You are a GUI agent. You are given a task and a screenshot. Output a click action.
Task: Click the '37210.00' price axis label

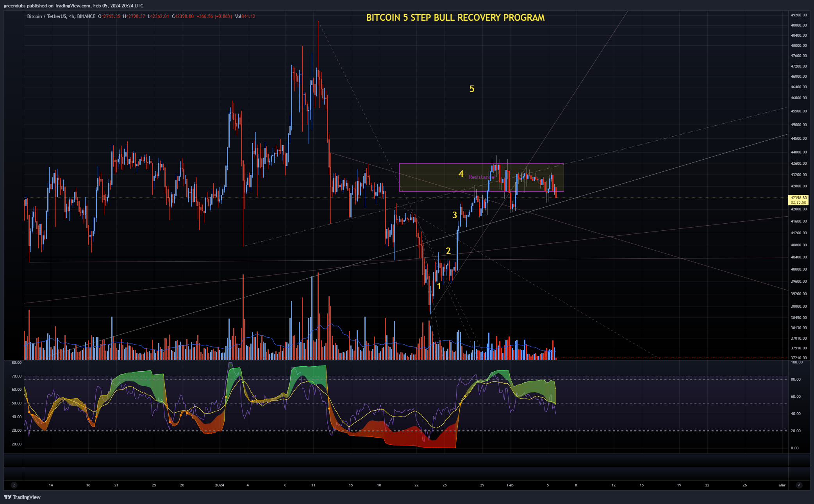tap(799, 358)
